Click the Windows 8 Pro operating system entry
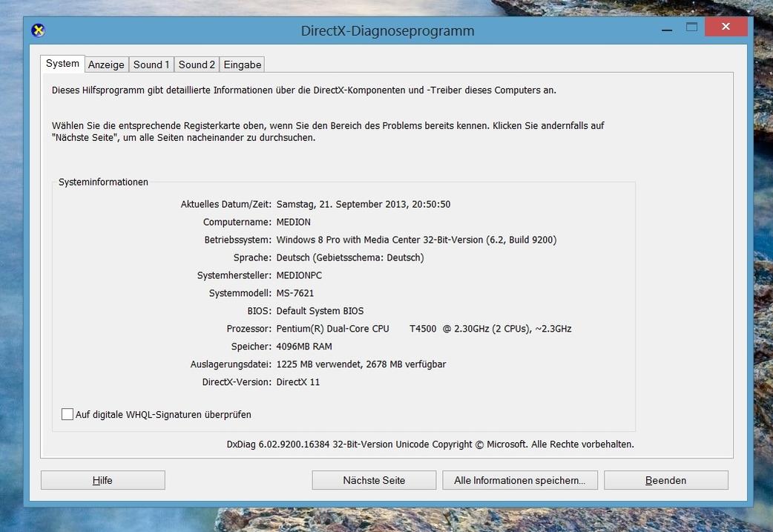The height and width of the screenshot is (532, 773). [x=415, y=240]
